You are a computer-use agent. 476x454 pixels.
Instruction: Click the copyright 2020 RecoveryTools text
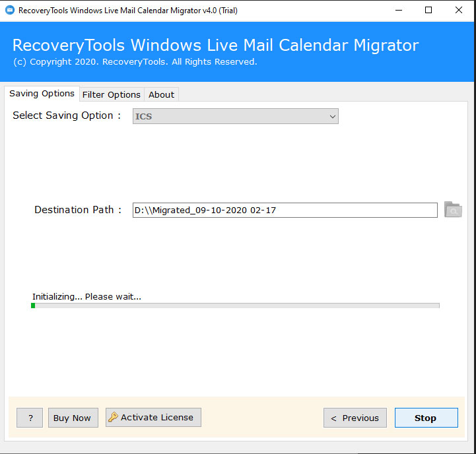(135, 62)
